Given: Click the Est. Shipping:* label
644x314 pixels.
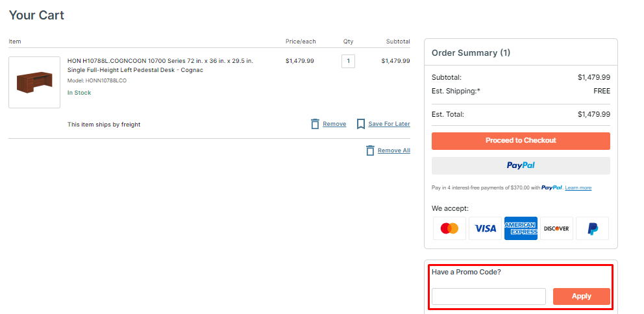Looking at the screenshot, I should pos(456,91).
